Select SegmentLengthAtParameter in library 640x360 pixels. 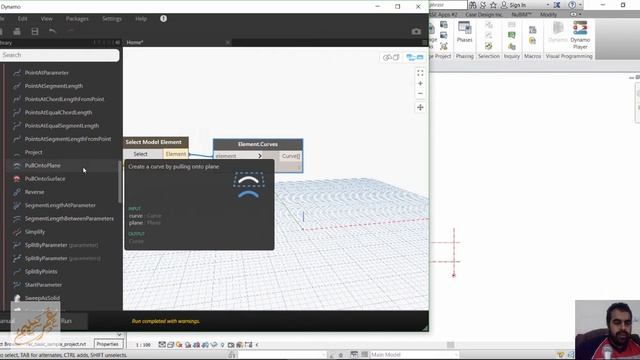(x=60, y=205)
